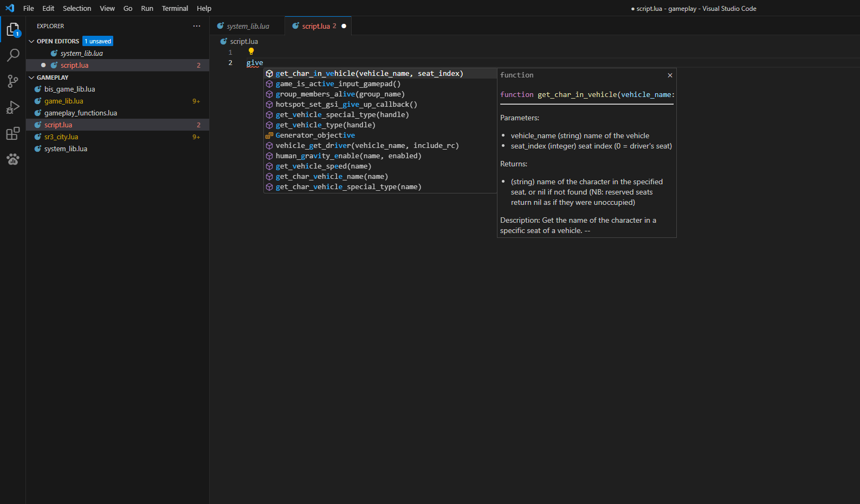This screenshot has width=860, height=504.
Task: Open the Terminal menu
Action: [175, 8]
